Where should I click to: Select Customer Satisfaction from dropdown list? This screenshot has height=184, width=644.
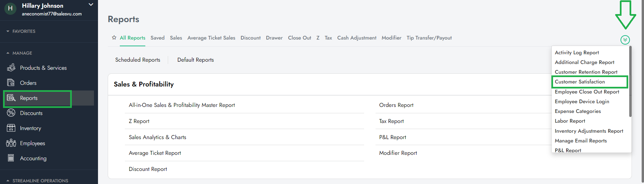[x=580, y=82]
